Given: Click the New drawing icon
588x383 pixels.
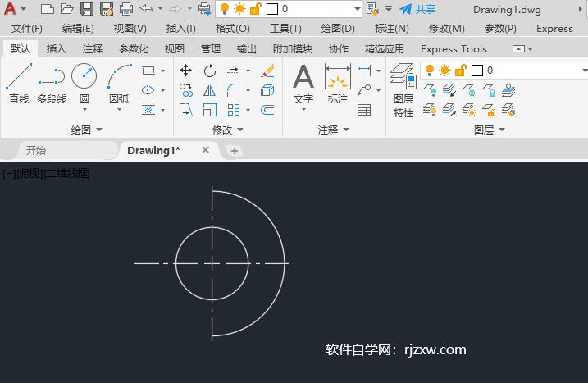Looking at the screenshot, I should [48, 9].
